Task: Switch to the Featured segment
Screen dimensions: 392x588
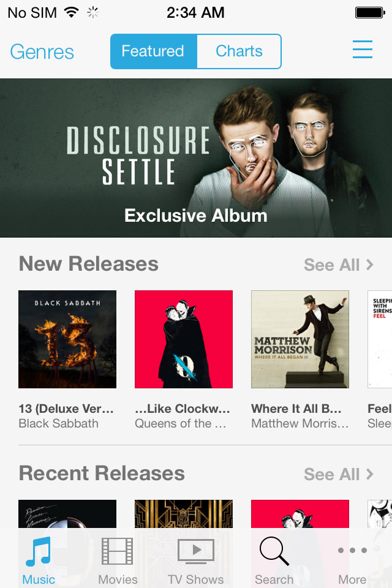Action: point(153,51)
